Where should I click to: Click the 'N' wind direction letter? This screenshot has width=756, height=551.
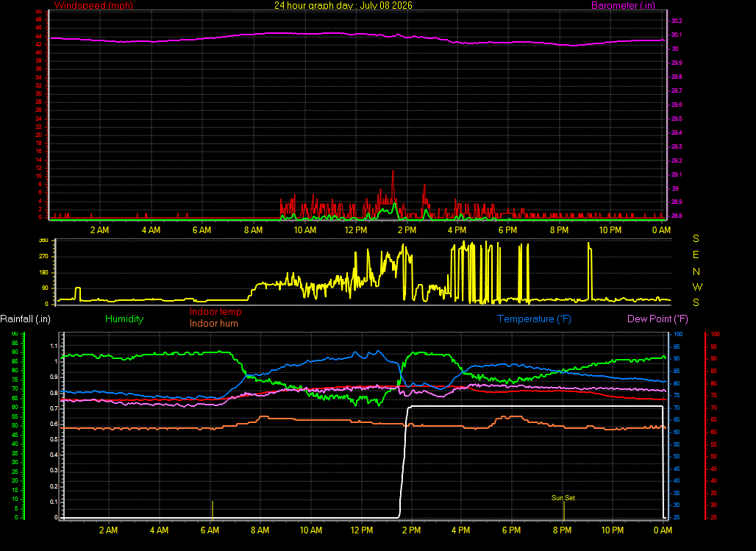(x=696, y=271)
